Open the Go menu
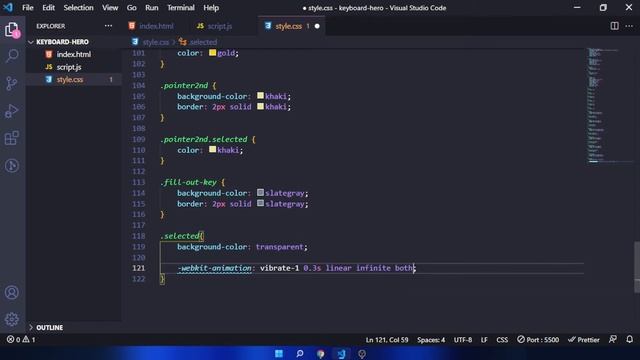Screen dimensions: 640x360 tap(131, 8)
